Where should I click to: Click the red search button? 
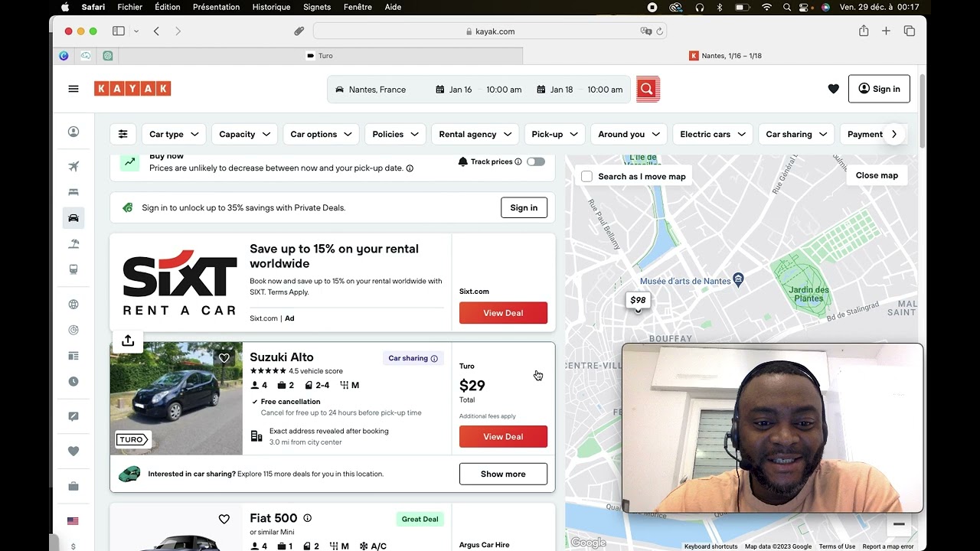(x=647, y=89)
